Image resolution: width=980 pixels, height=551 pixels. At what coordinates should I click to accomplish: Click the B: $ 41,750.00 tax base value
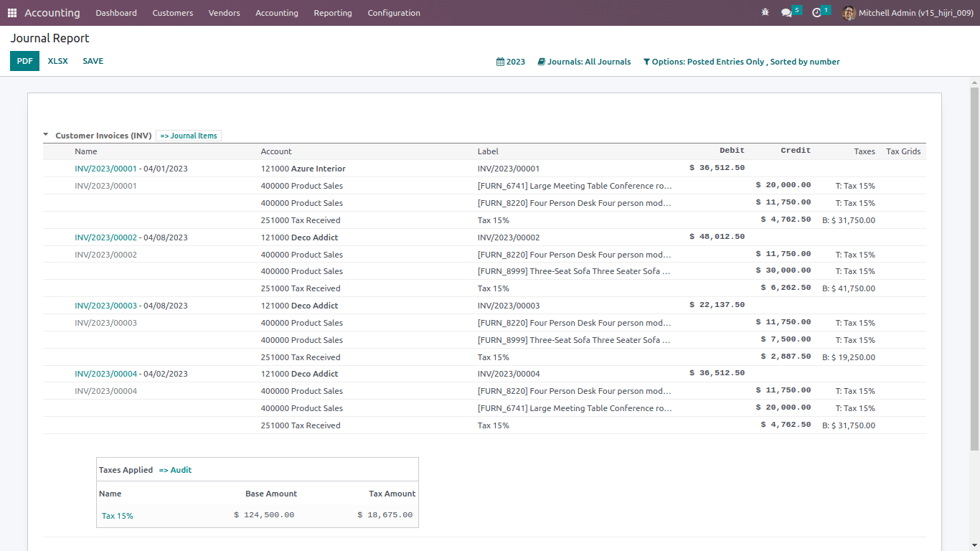[849, 288]
